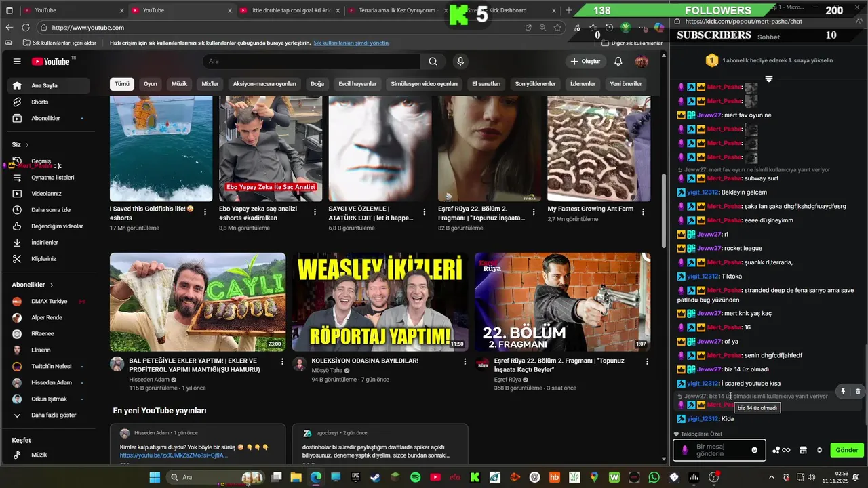The image size is (868, 488).
Task: Select the Mix'ler filter chip
Action: pos(210,84)
